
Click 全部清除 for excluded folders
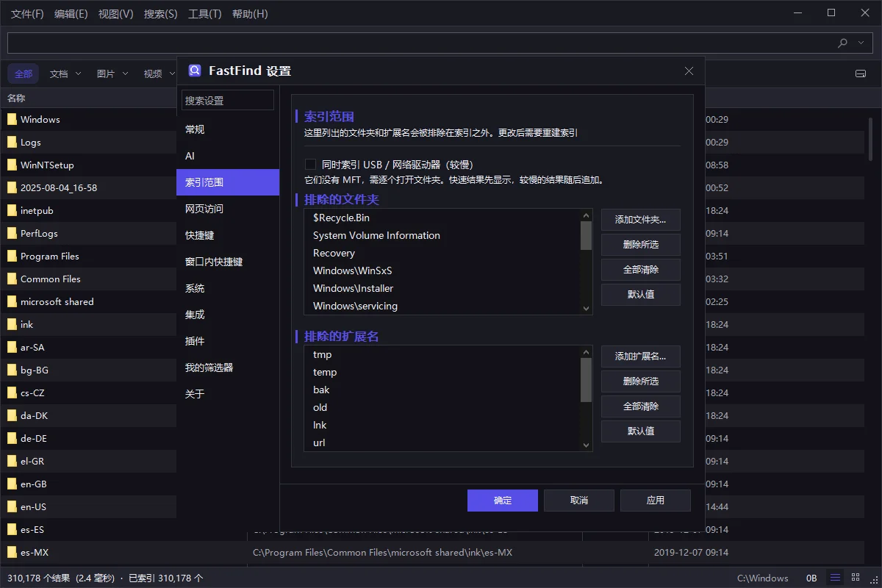click(641, 270)
